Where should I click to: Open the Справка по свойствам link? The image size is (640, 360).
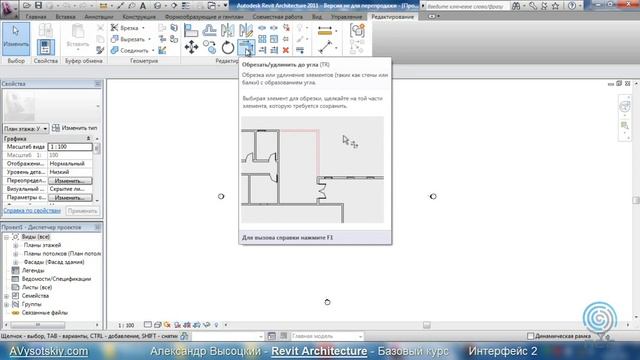[32, 211]
